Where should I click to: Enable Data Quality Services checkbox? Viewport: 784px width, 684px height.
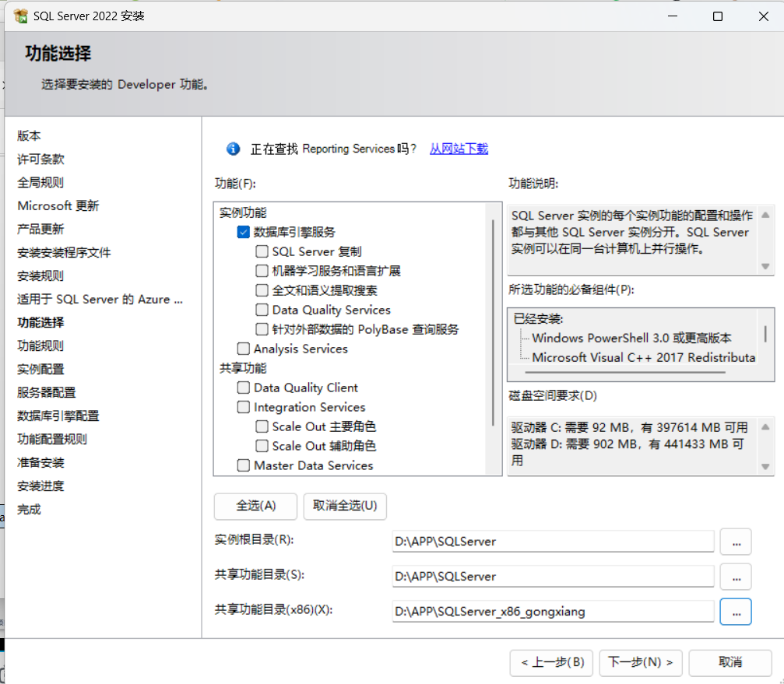[x=262, y=310]
